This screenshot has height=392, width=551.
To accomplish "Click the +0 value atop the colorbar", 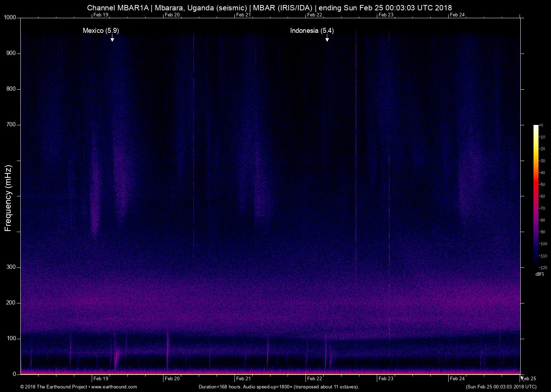I will [x=541, y=125].
